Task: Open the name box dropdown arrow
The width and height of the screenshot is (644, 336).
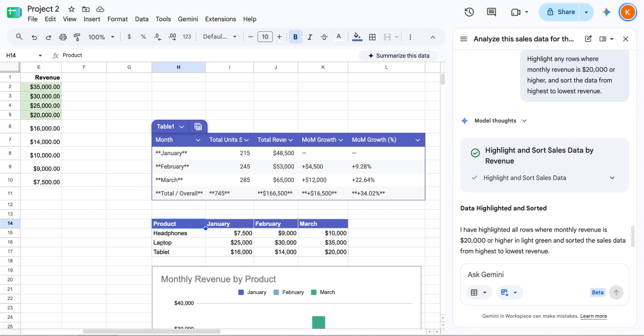Action: pos(40,55)
